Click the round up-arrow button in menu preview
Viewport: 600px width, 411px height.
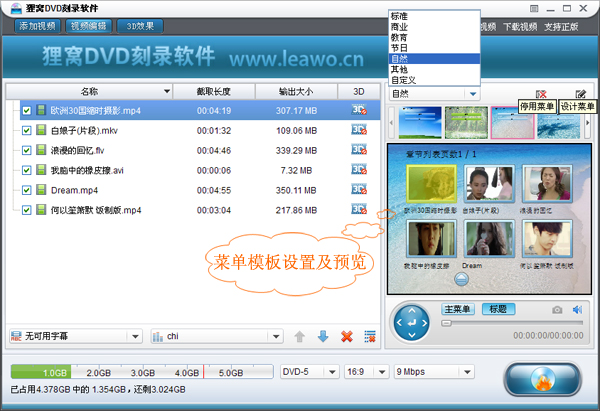(x=461, y=279)
